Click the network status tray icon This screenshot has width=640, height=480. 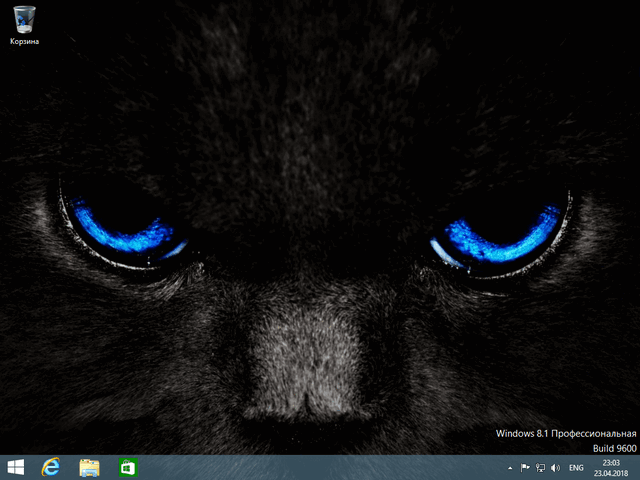(x=540, y=467)
